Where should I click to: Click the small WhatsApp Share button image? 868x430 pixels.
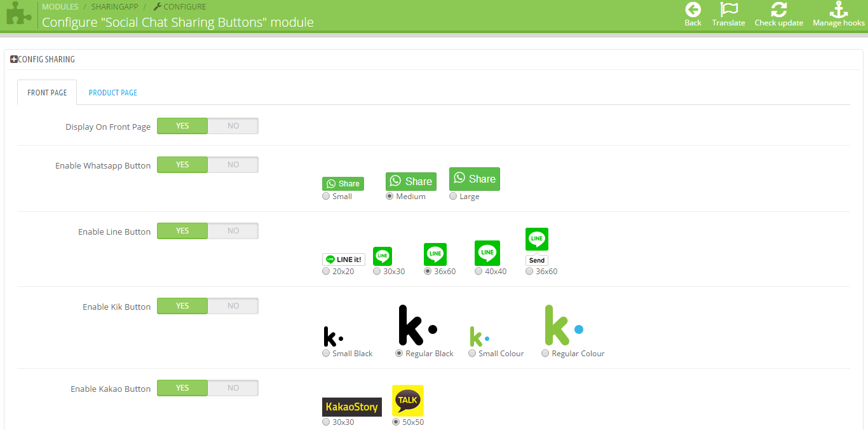tap(343, 184)
